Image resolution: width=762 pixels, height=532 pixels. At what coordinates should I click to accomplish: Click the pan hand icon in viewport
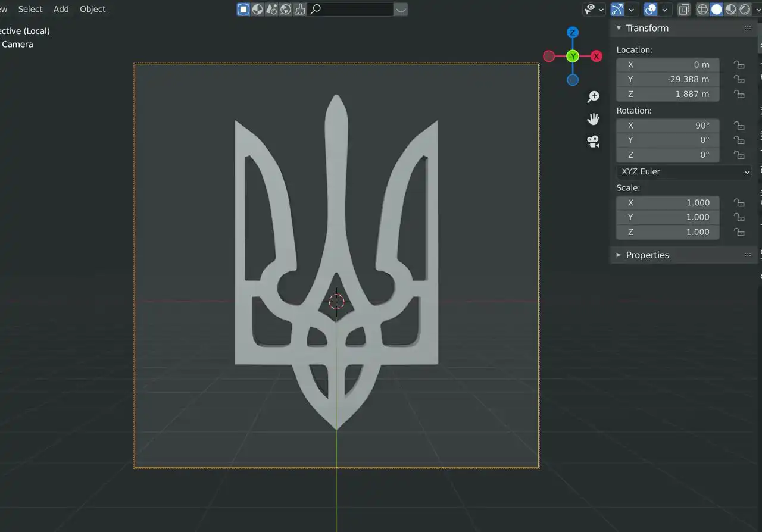tap(593, 119)
